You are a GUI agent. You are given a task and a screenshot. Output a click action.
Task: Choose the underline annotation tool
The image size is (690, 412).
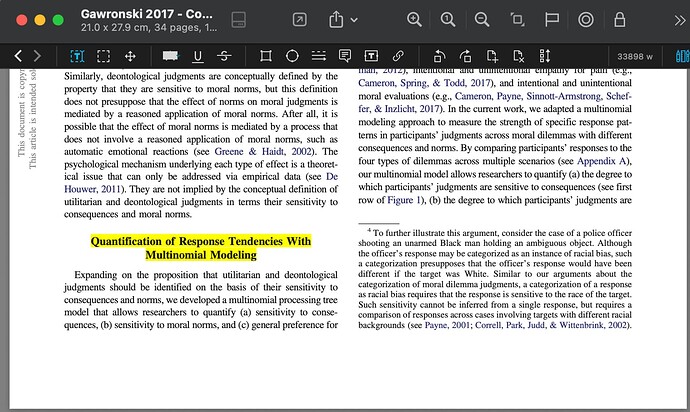click(x=198, y=56)
